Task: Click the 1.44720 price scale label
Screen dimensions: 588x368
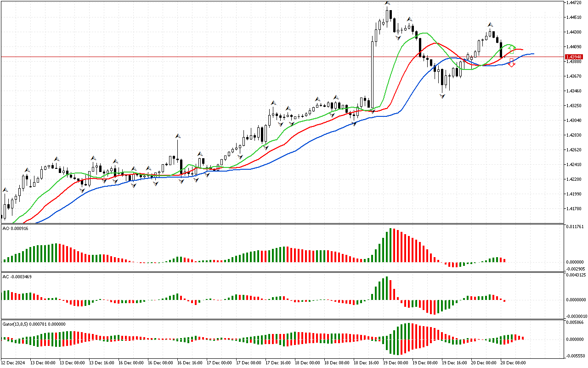Action: tap(574, 3)
